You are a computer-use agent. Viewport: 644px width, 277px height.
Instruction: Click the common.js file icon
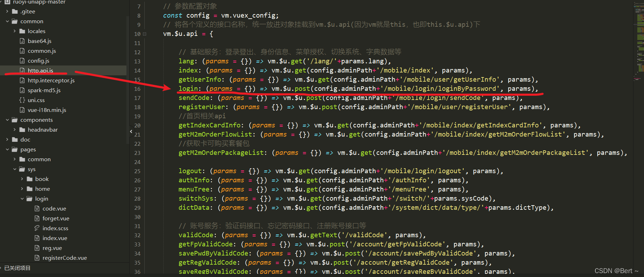tap(22, 51)
